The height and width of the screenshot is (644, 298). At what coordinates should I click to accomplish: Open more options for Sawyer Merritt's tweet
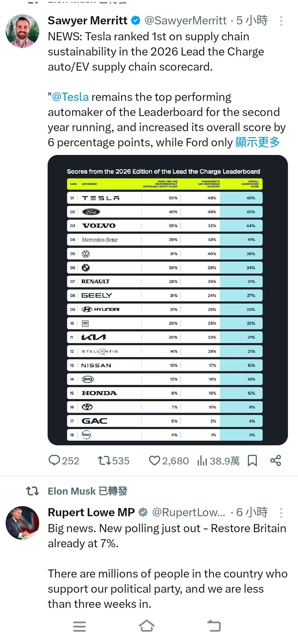coord(281,21)
